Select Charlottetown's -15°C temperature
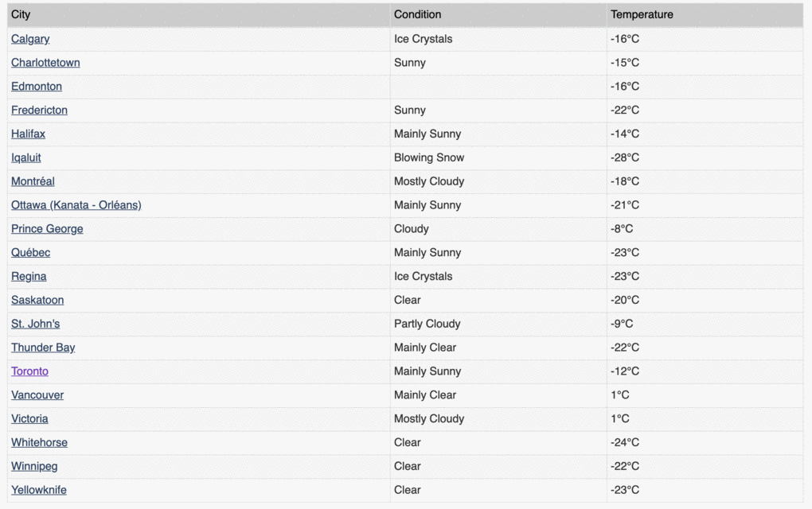This screenshot has width=812, height=509. click(625, 63)
